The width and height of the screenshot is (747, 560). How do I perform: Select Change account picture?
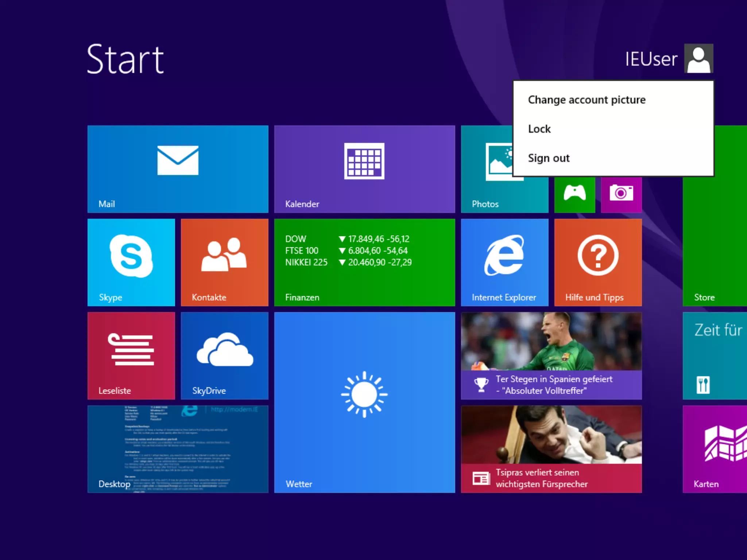coord(587,100)
